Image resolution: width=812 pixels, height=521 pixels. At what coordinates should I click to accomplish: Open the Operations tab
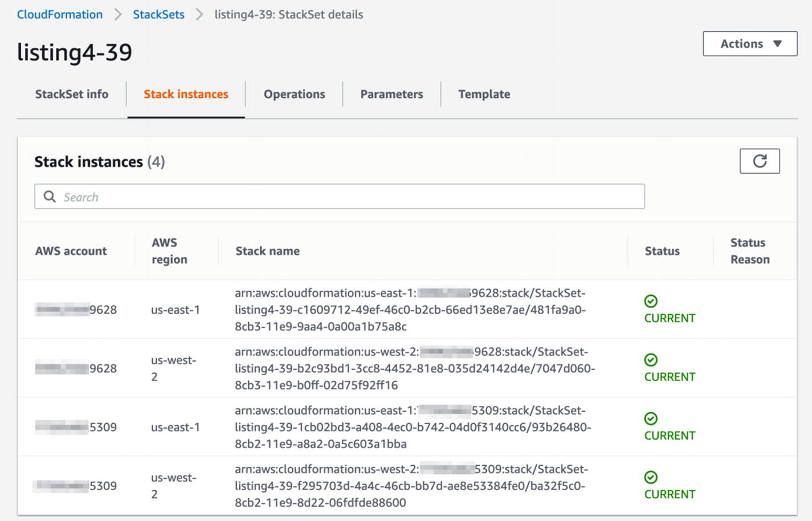pos(294,94)
